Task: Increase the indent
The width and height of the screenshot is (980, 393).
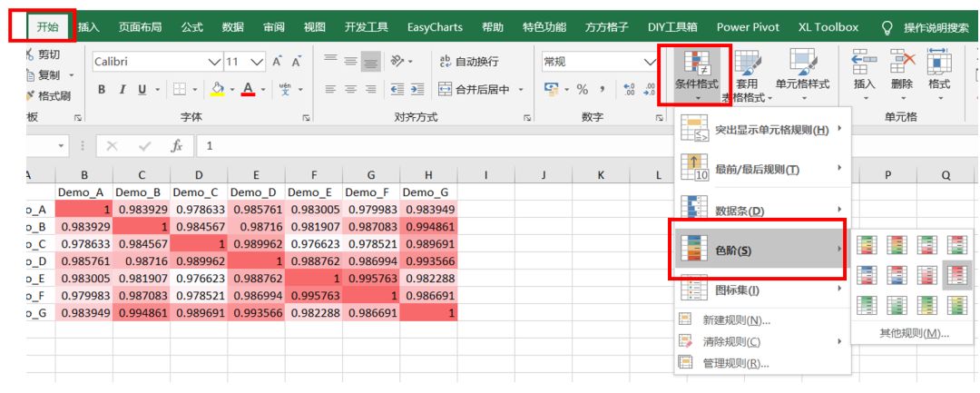Action: coord(416,90)
